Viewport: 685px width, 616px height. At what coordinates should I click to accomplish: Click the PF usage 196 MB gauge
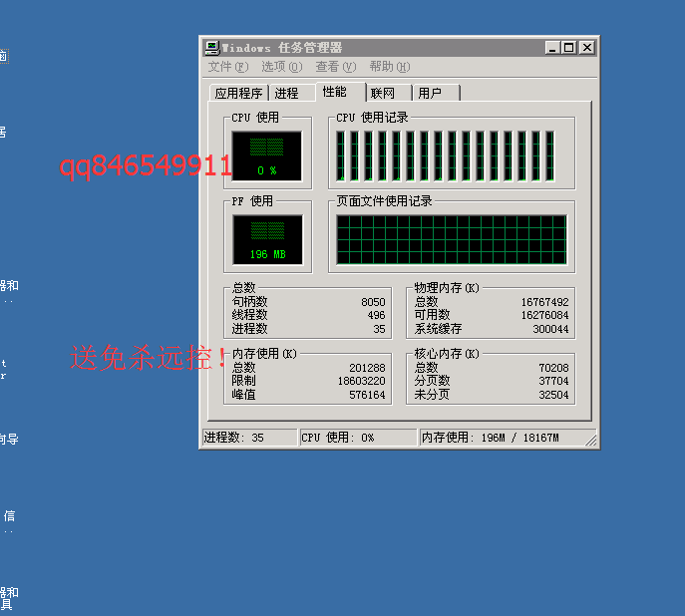pyautogui.click(x=268, y=239)
